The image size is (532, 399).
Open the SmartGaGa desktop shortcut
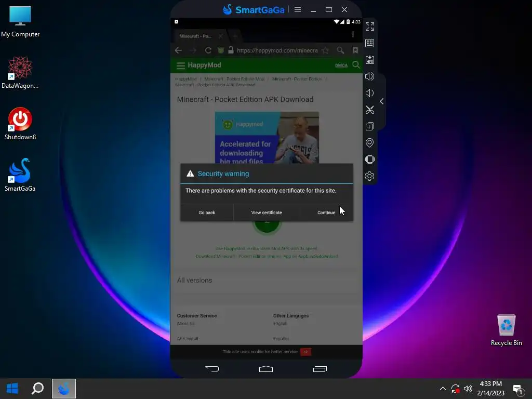pyautogui.click(x=20, y=175)
